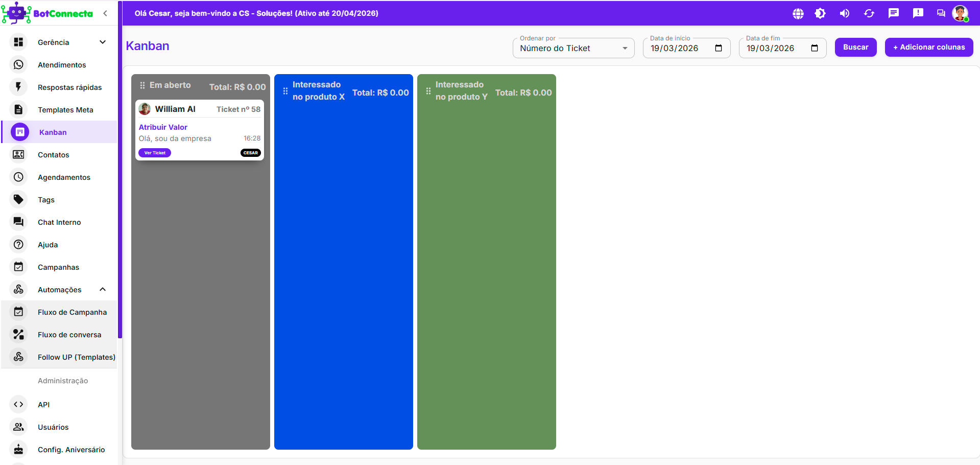
Task: Expand the Gerência menu section
Action: (103, 42)
